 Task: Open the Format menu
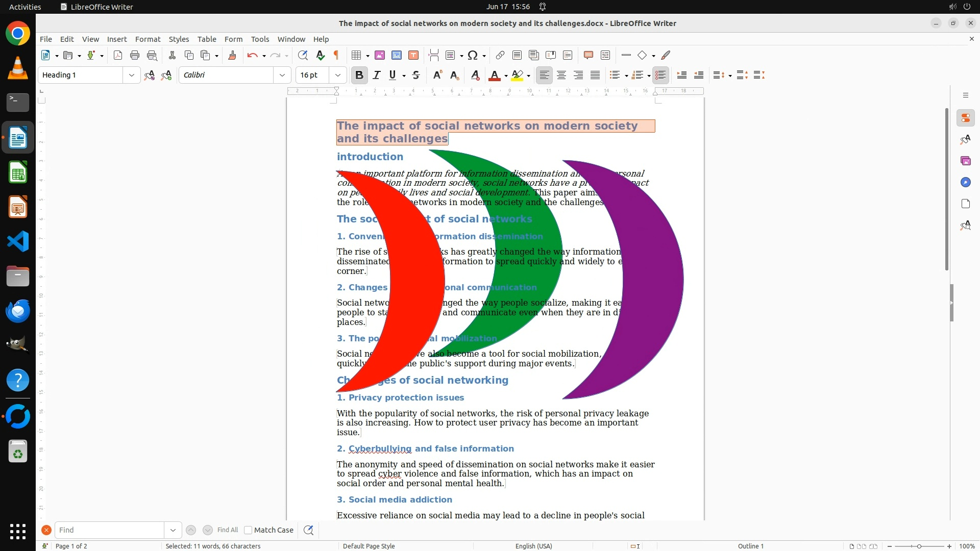(x=148, y=39)
